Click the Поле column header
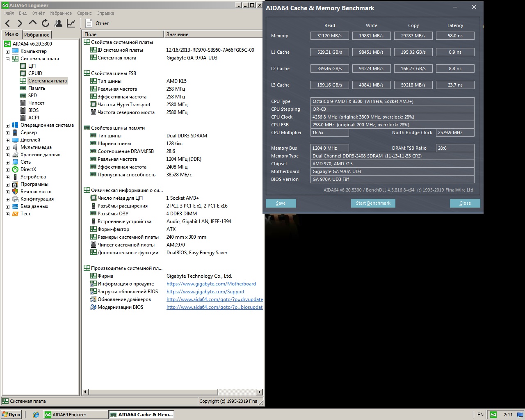 [123, 34]
